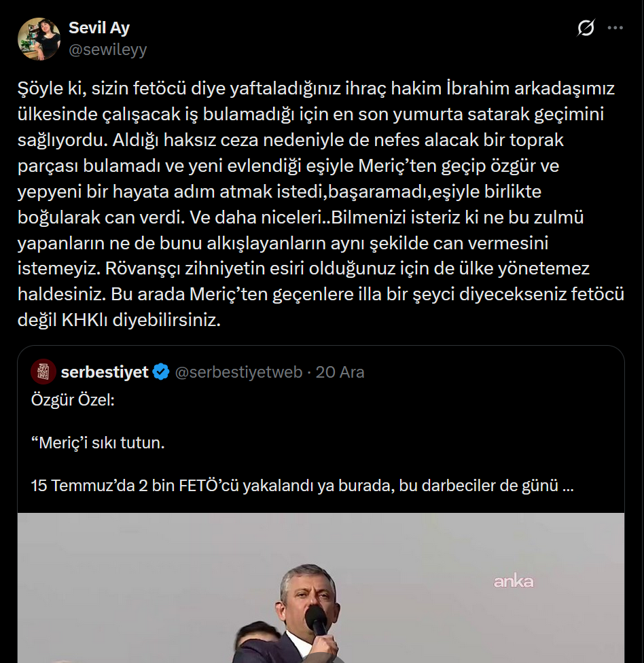Click the serbestiyet round logo avatar
The image size is (644, 663).
tap(43, 372)
